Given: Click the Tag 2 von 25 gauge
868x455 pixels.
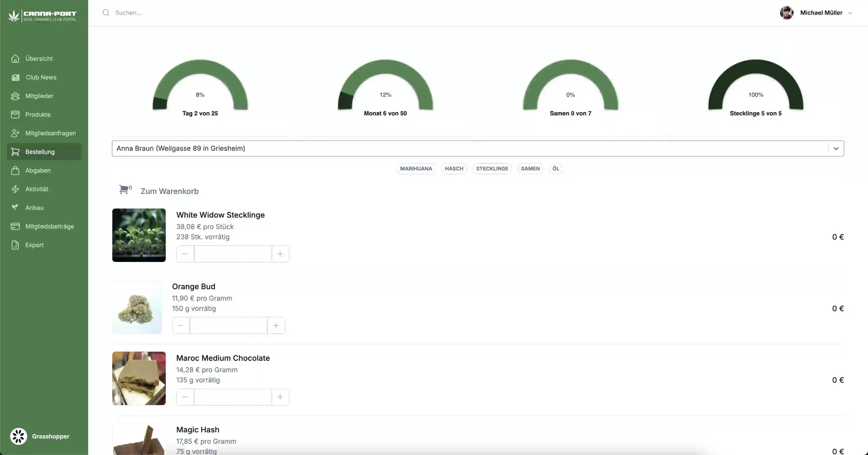Looking at the screenshot, I should pos(200,88).
